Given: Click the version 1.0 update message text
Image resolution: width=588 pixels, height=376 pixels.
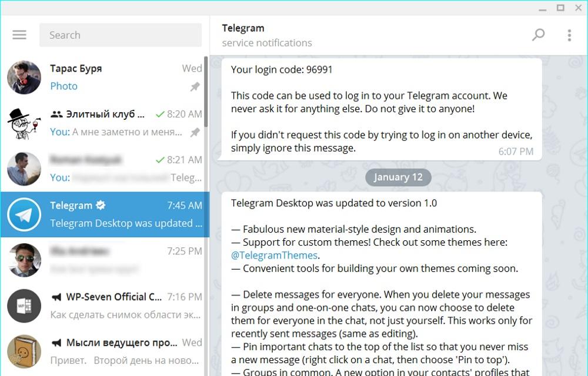Looking at the screenshot, I should 334,203.
